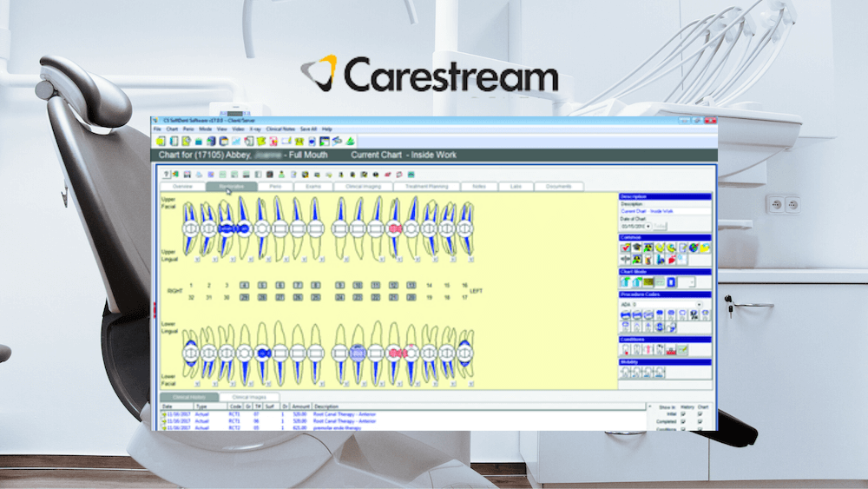Open the Chart menu
This screenshot has width=868, height=489.
tap(172, 129)
